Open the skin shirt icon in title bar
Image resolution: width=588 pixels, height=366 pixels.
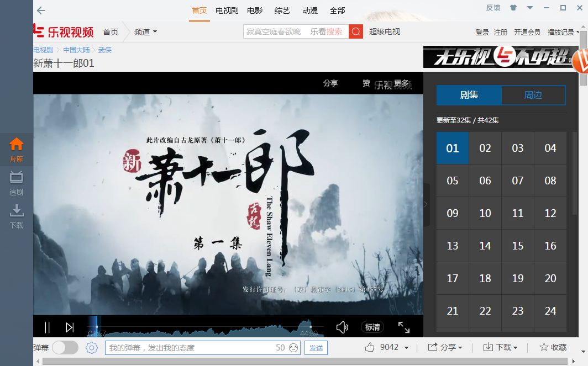click(513, 8)
